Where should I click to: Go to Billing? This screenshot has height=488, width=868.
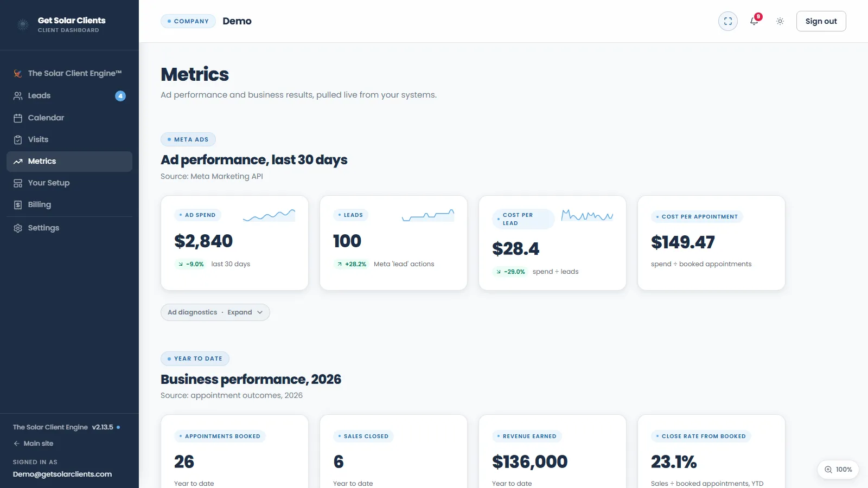pyautogui.click(x=69, y=205)
